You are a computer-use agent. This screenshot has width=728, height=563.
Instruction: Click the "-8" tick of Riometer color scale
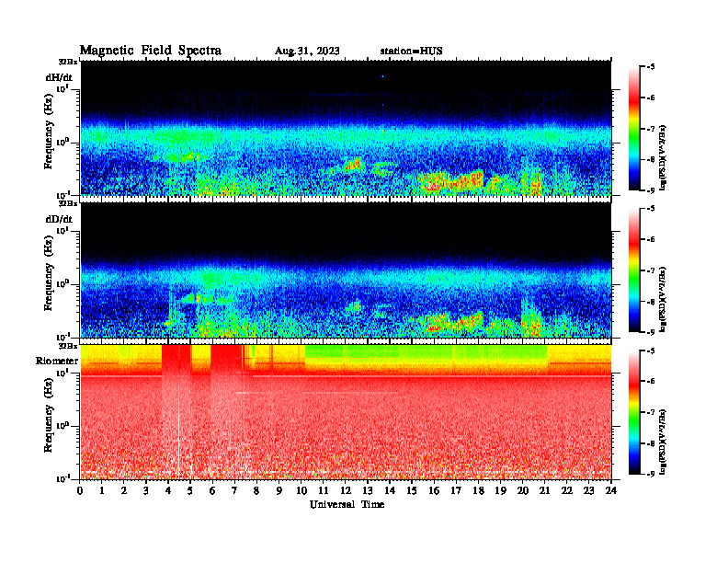(652, 443)
